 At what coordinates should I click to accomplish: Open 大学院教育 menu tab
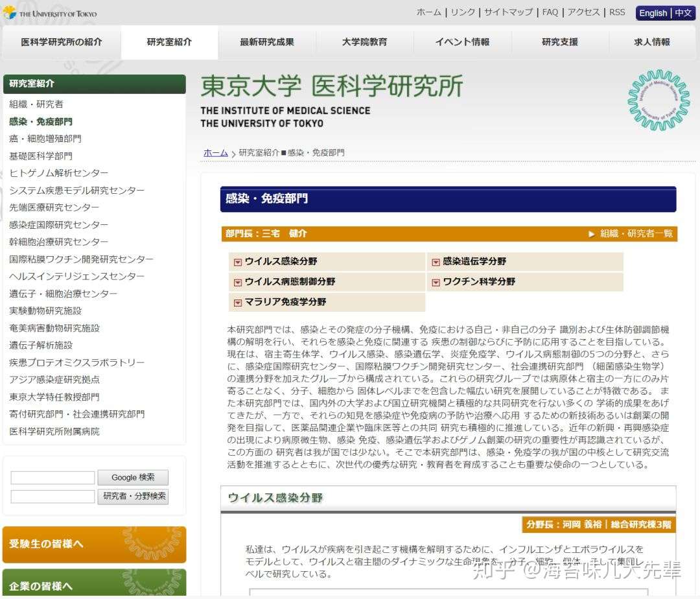click(x=365, y=42)
